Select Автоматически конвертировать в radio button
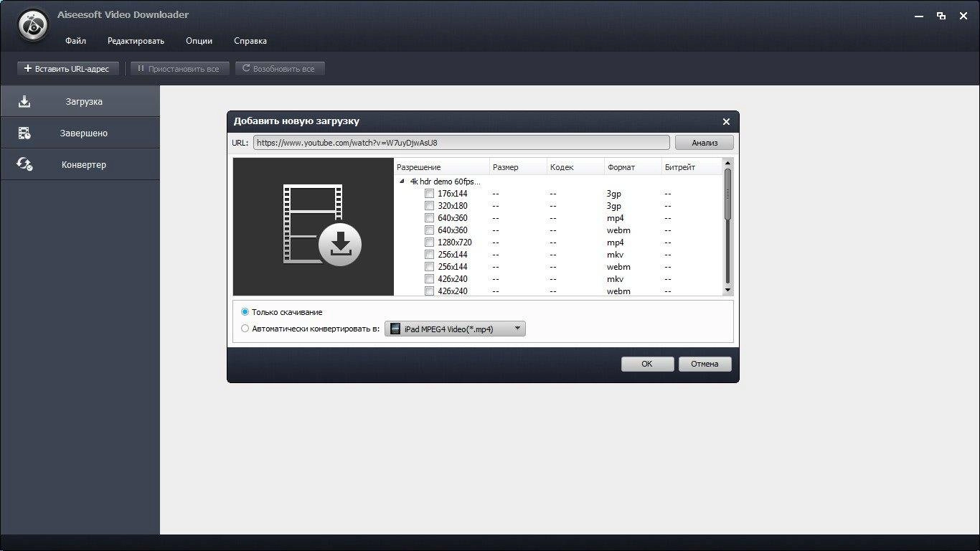The height and width of the screenshot is (551, 980). (245, 329)
